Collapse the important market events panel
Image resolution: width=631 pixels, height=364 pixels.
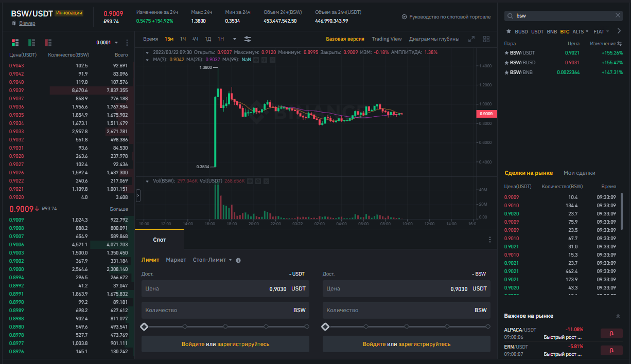tap(618, 316)
